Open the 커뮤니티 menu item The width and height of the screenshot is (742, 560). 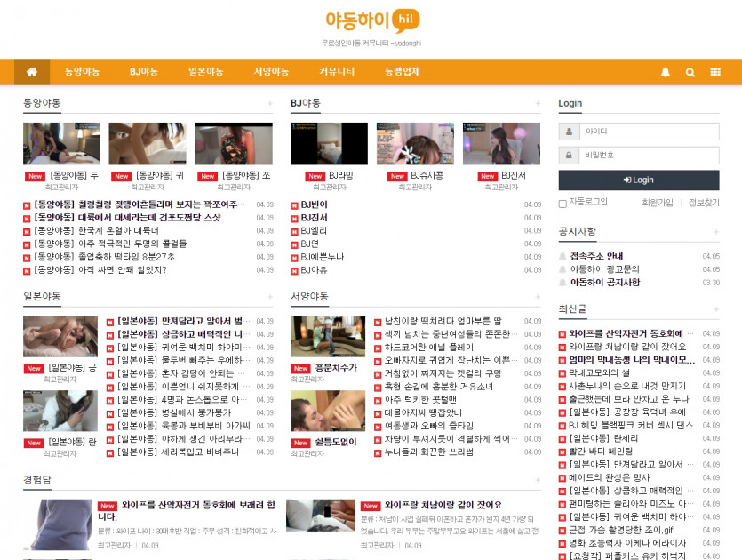tap(337, 72)
